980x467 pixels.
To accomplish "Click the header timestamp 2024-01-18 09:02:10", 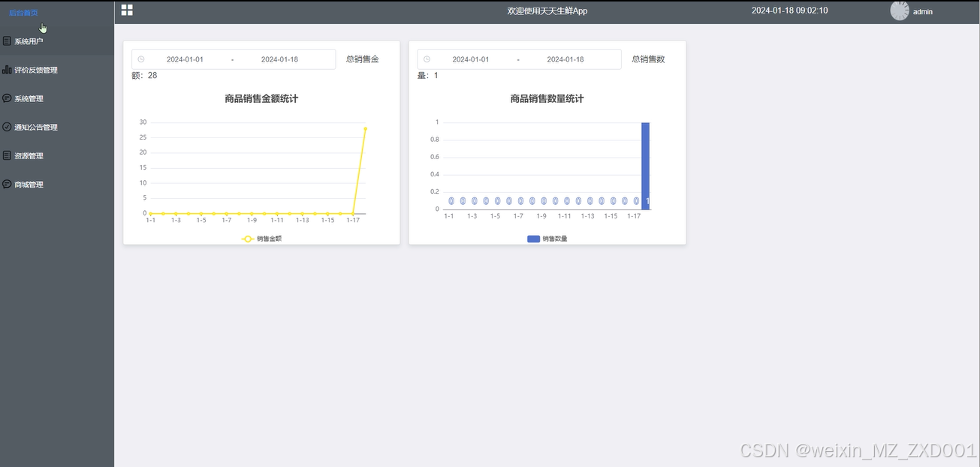I will pyautogui.click(x=790, y=11).
